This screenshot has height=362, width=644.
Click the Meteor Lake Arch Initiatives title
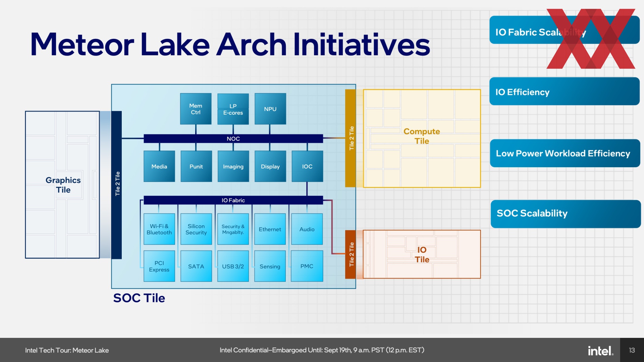click(x=230, y=45)
